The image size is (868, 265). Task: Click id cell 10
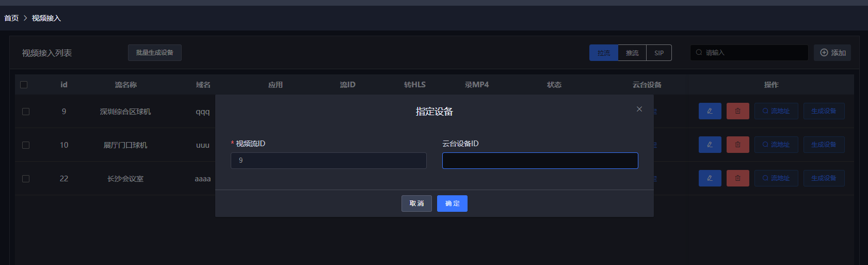(64, 145)
